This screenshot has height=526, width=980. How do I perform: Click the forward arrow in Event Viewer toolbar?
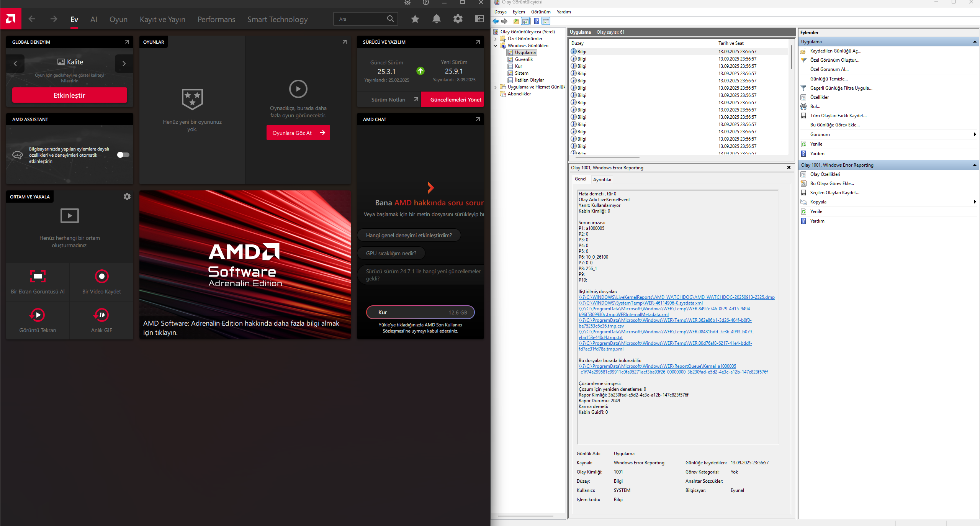pyautogui.click(x=504, y=21)
